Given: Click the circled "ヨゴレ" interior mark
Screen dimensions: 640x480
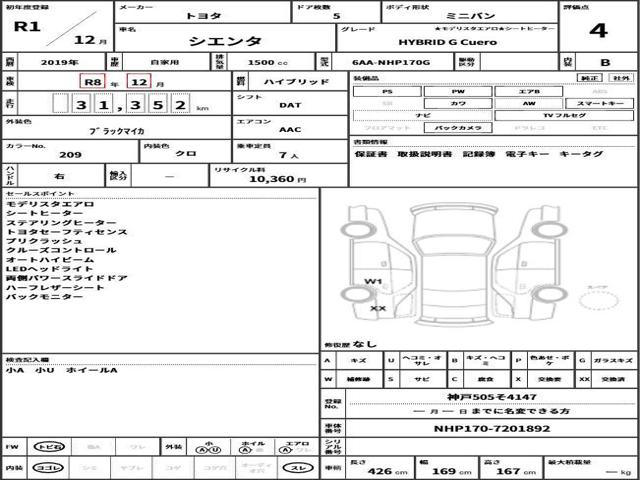Looking at the screenshot, I should click(49, 468).
